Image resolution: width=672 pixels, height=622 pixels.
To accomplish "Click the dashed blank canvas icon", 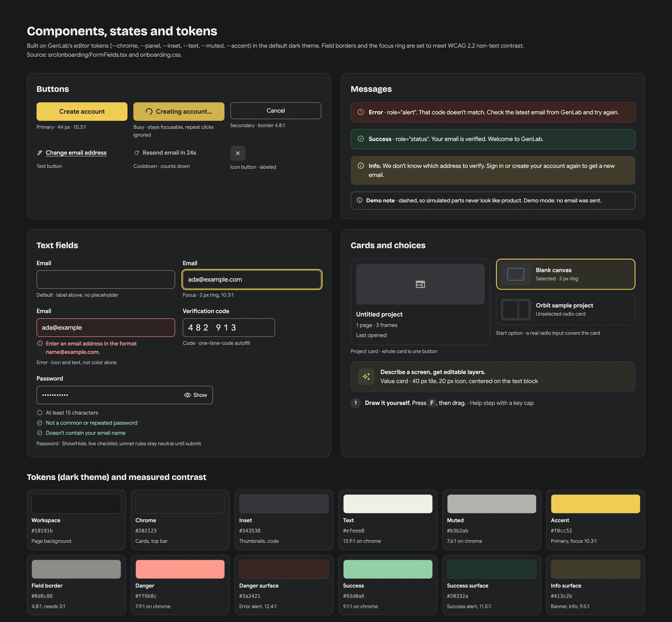I will pos(516,274).
